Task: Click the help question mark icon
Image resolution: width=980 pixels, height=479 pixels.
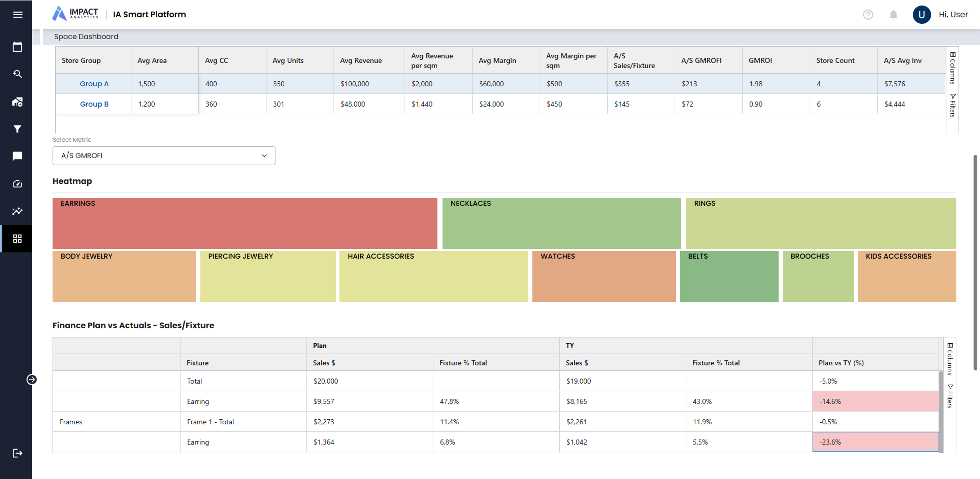Action: [868, 15]
